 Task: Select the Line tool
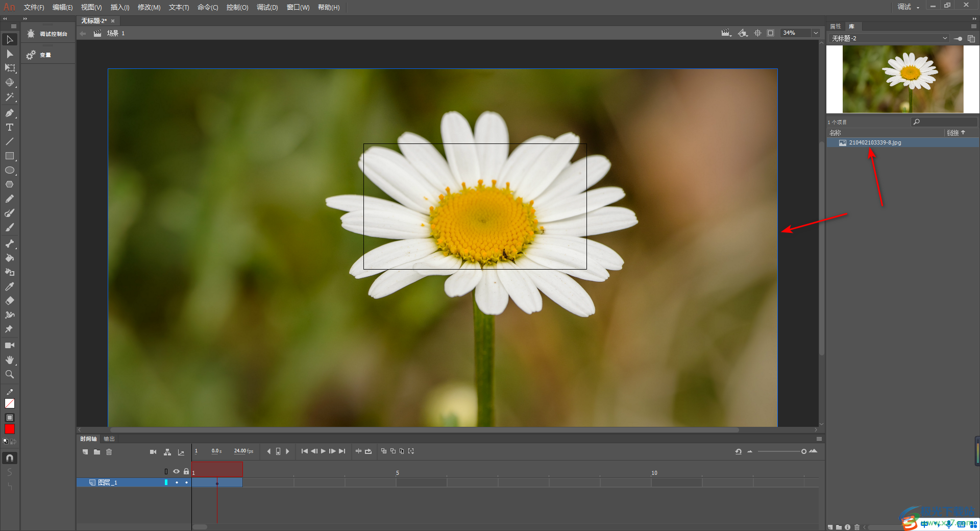[10, 141]
